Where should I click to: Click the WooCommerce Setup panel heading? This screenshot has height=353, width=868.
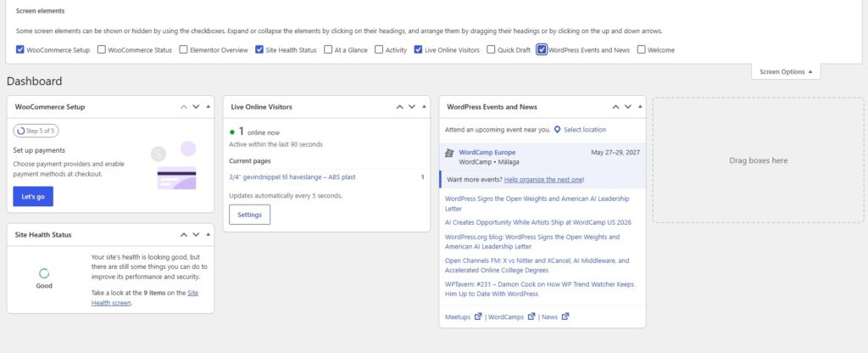point(50,107)
